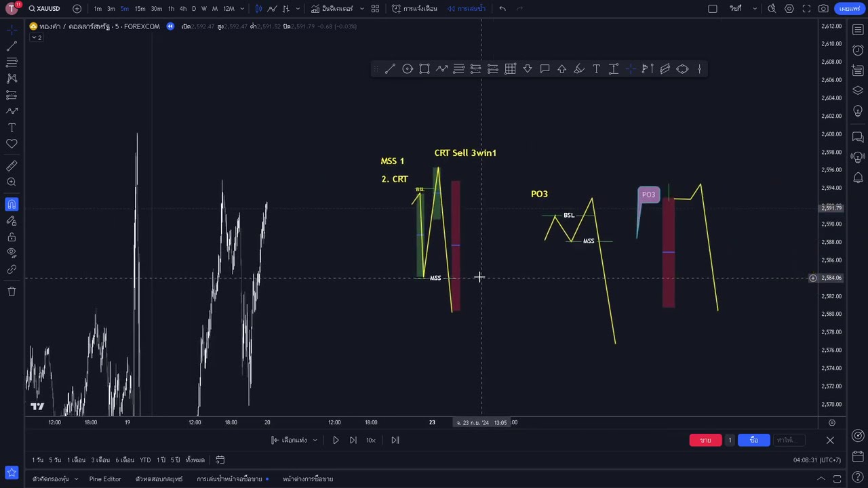Jump replay to real time

tap(395, 441)
